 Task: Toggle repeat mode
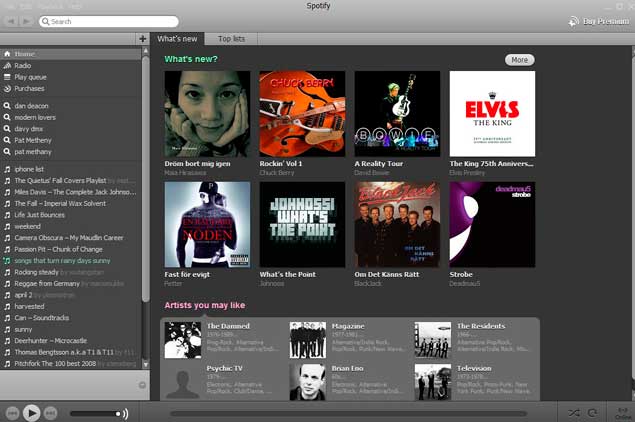tap(593, 412)
